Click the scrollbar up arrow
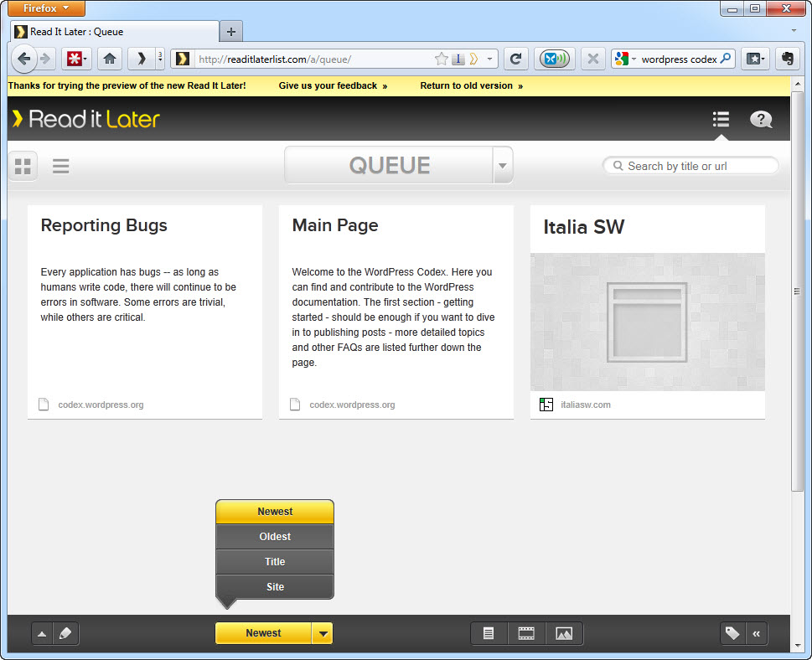Image resolution: width=812 pixels, height=660 pixels. tap(797, 84)
